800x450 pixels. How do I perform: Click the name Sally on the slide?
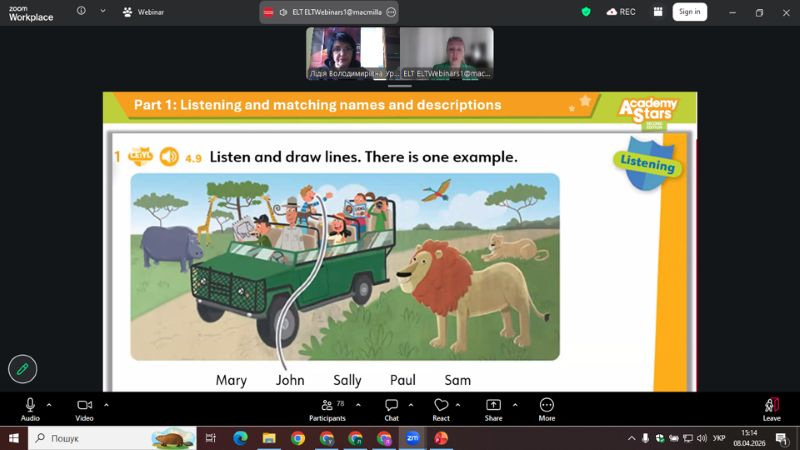(347, 380)
